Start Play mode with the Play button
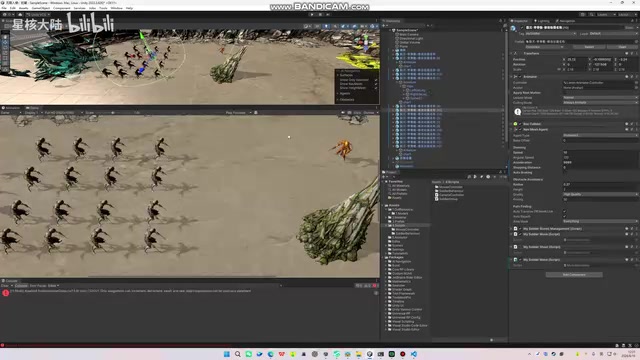Image resolution: width=640 pixels, height=360 pixels. point(312,15)
